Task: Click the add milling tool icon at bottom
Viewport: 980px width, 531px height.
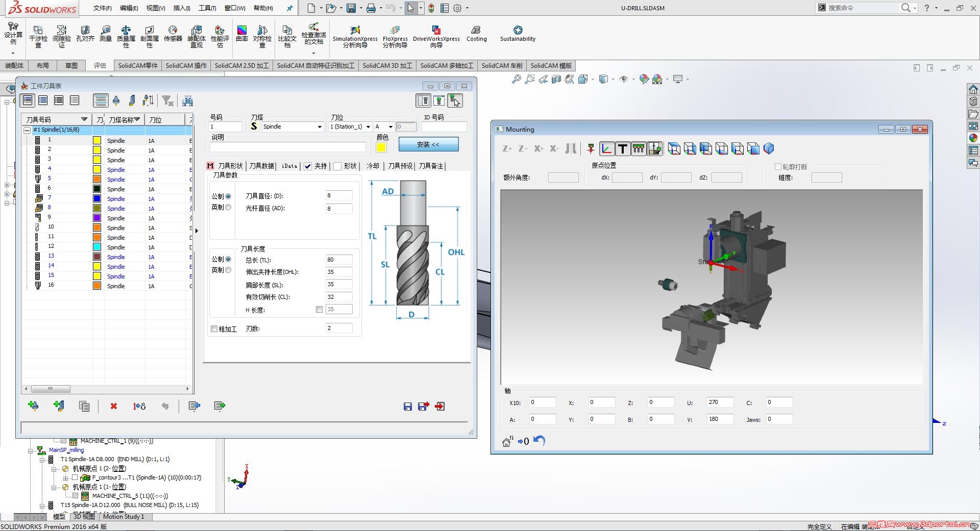Action: pyautogui.click(x=33, y=406)
